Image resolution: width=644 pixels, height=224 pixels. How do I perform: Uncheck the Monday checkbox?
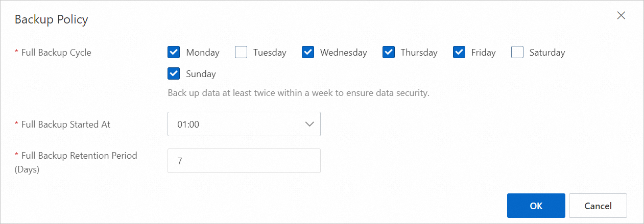pos(174,53)
